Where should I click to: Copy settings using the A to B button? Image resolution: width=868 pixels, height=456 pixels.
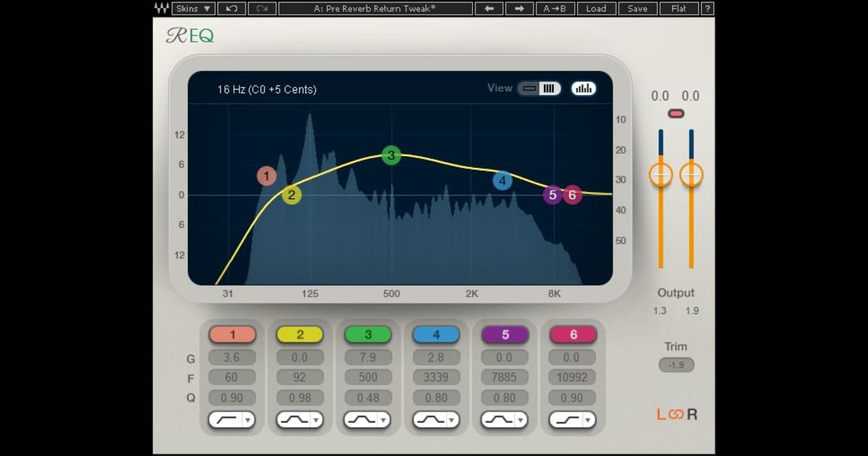(x=556, y=9)
